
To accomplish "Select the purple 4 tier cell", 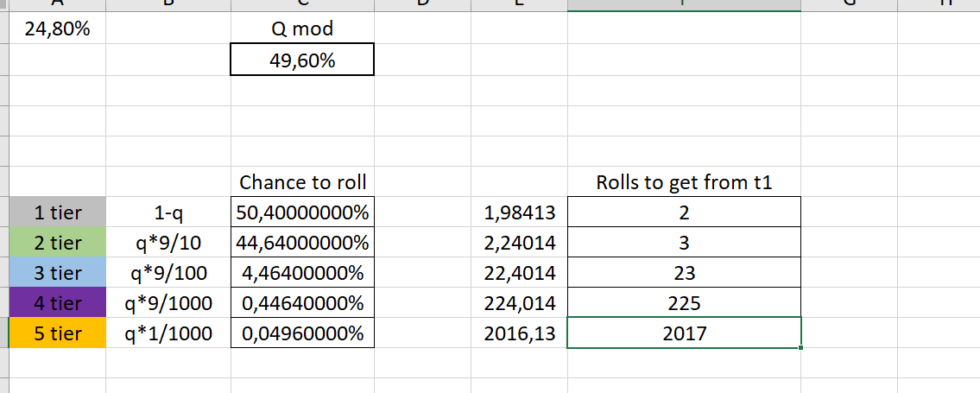I will click(58, 303).
